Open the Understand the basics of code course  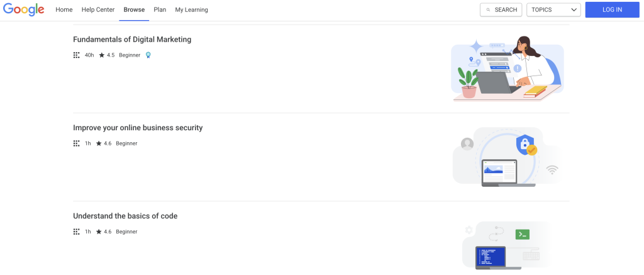click(x=125, y=216)
